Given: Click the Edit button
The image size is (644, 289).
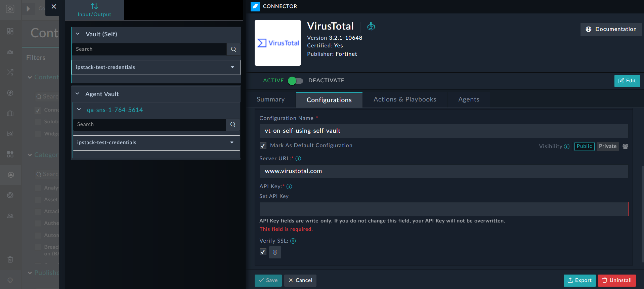Looking at the screenshot, I should point(627,81).
